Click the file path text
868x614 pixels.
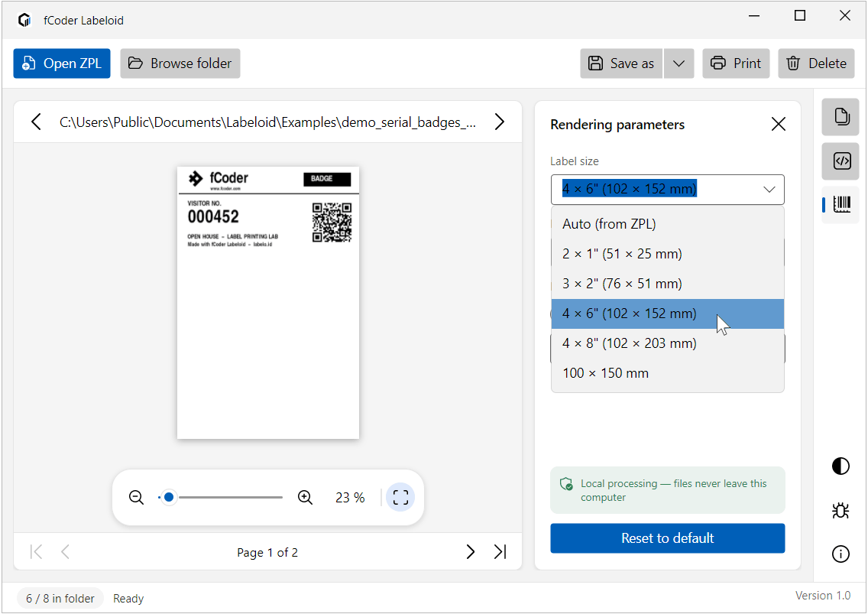coord(268,122)
